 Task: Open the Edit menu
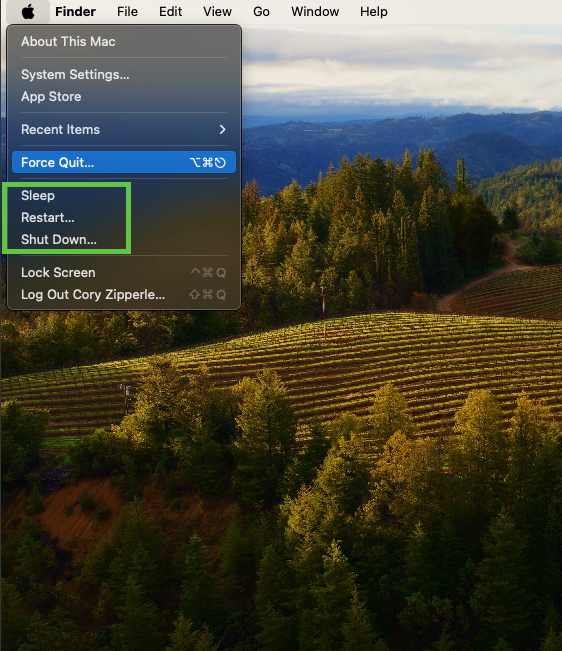tap(170, 12)
